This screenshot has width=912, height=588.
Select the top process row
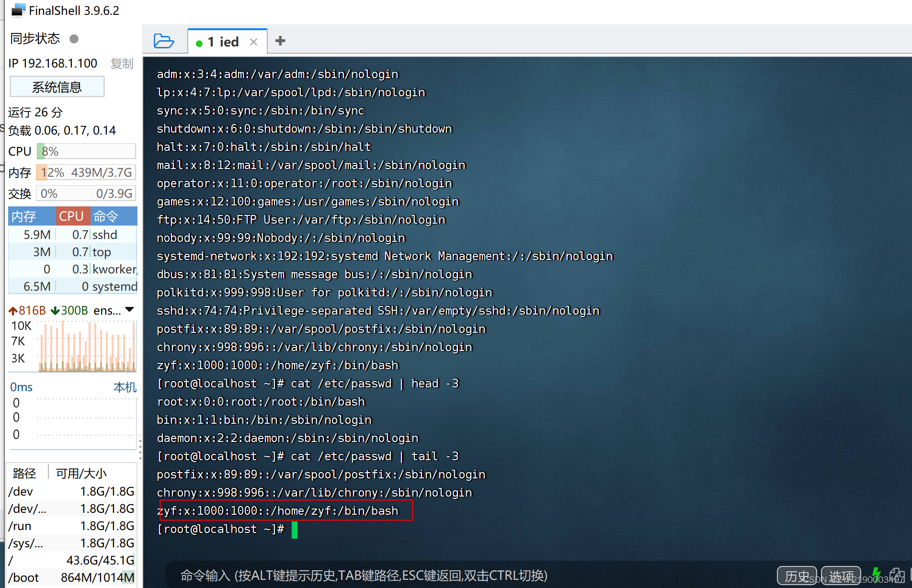[73, 252]
